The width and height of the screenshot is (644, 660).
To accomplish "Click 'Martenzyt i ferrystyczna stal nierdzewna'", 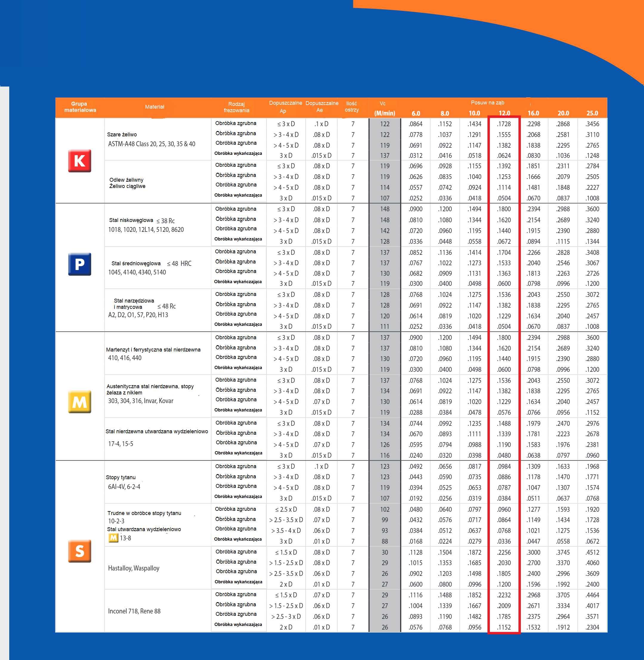I will 153,350.
